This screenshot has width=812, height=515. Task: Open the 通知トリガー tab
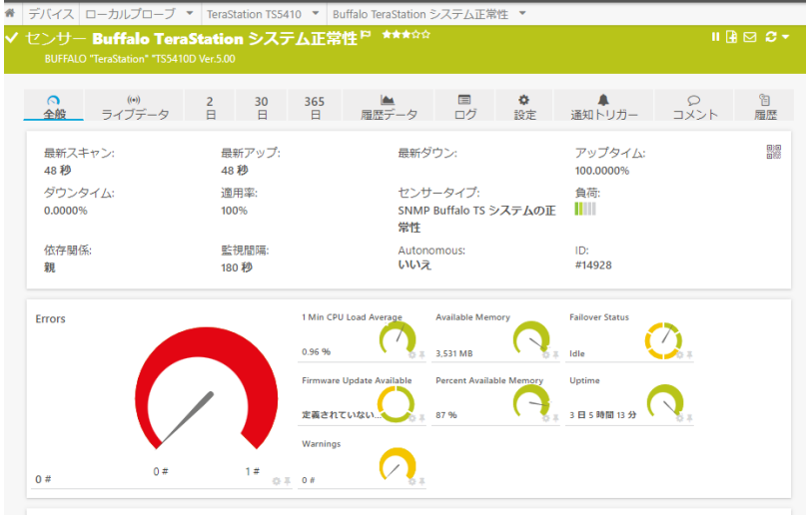[604, 106]
